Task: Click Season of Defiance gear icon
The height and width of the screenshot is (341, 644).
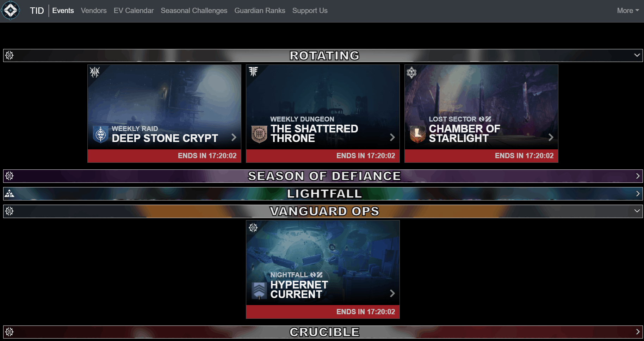Action: 10,176
